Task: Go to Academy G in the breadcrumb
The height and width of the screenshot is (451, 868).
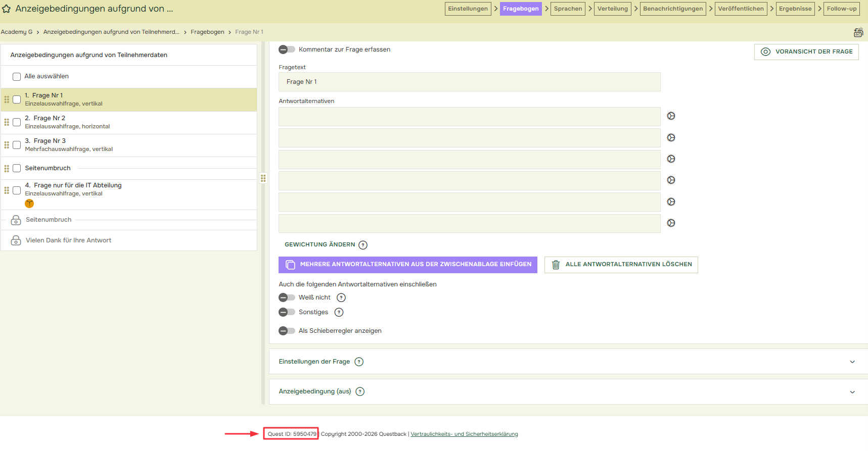Action: click(17, 32)
